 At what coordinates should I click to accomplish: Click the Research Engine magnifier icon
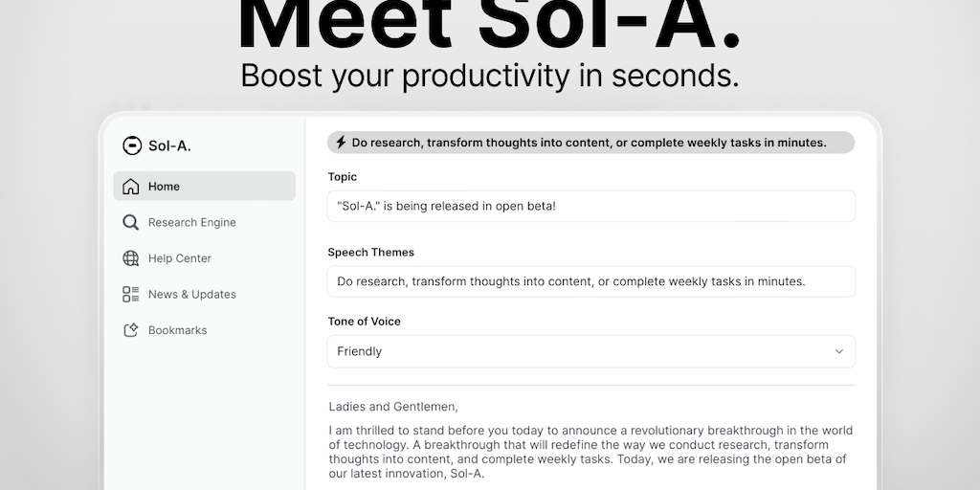131,222
